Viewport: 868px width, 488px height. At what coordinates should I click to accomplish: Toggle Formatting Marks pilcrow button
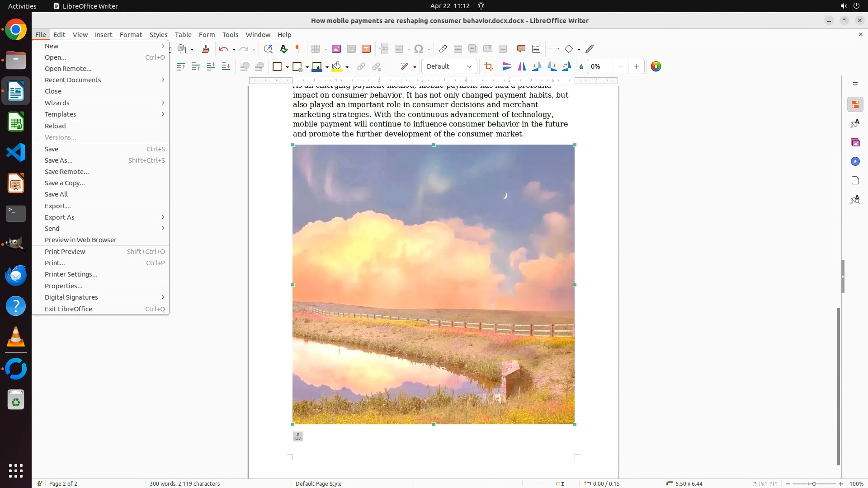298,49
